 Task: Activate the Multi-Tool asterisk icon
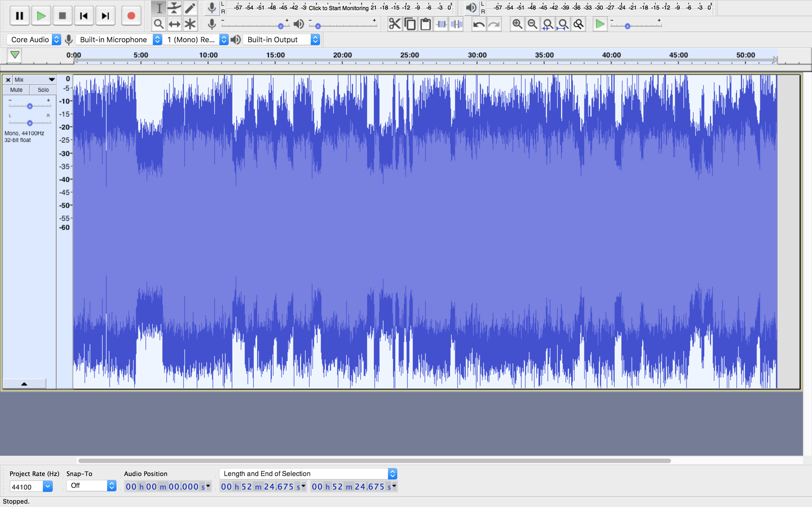pos(190,24)
